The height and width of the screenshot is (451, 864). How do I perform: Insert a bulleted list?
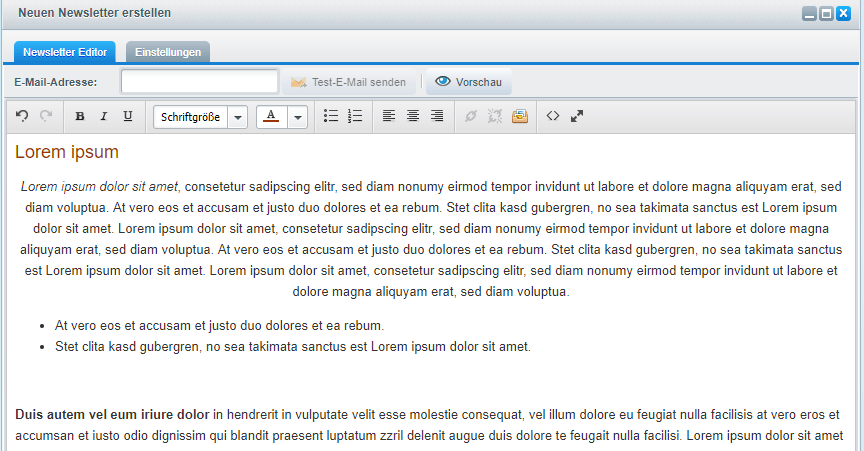click(x=331, y=116)
